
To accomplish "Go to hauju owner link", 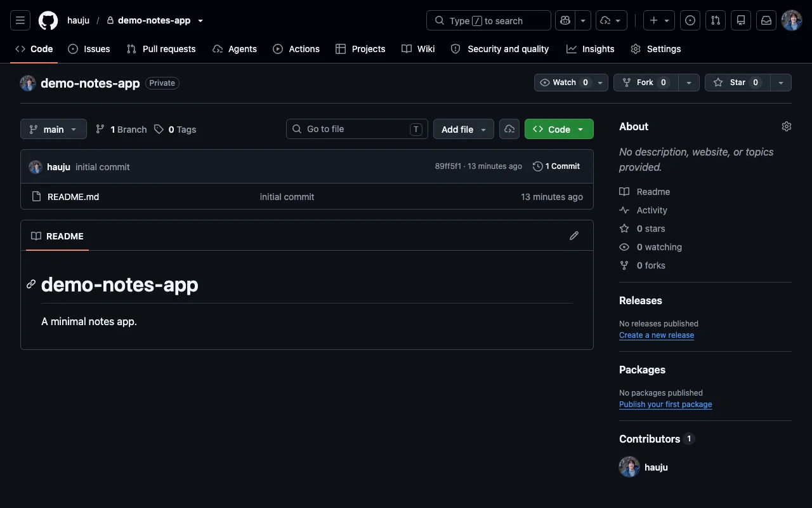I will (79, 20).
